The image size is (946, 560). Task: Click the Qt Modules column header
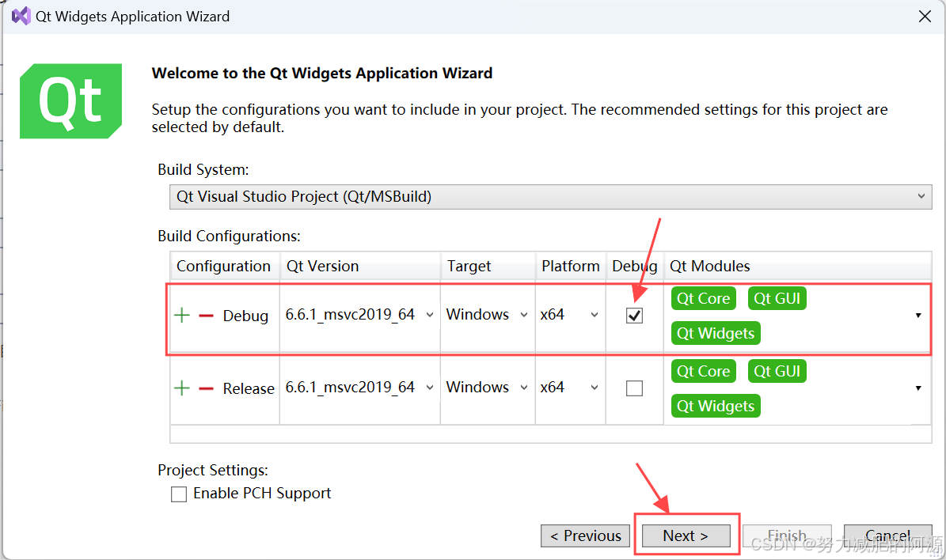click(797, 267)
